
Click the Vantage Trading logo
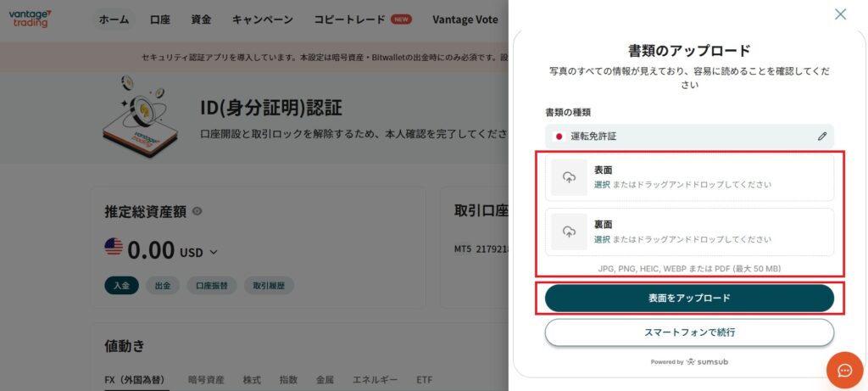[31, 19]
